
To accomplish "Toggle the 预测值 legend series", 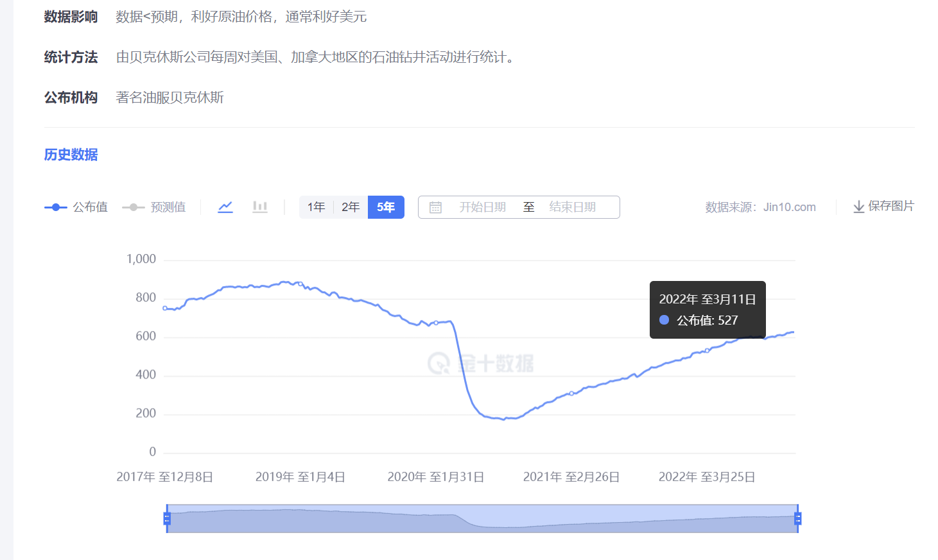I will (x=154, y=207).
